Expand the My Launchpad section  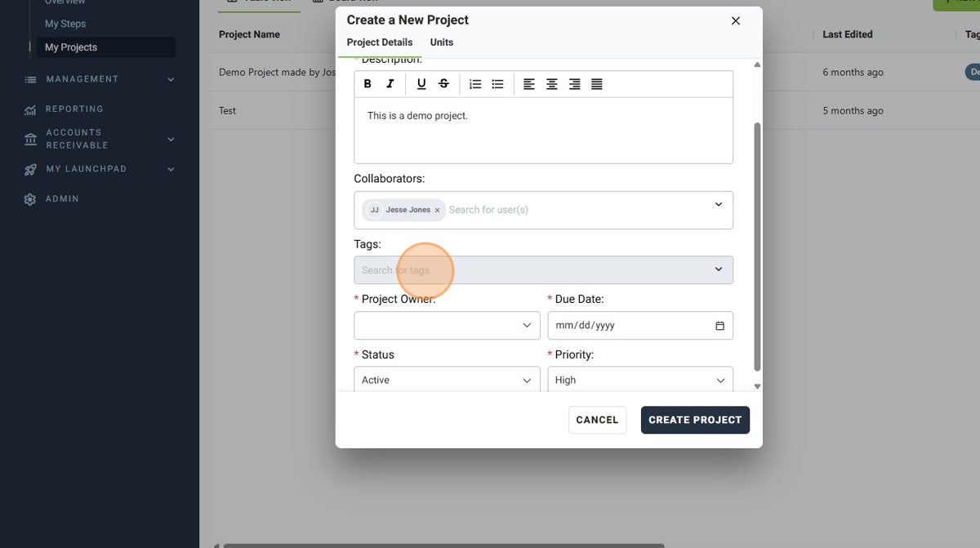point(171,169)
